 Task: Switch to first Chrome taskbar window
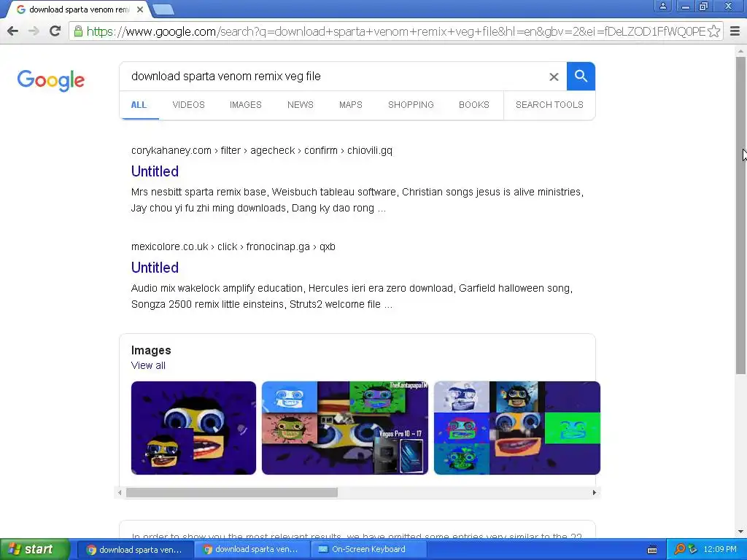click(x=134, y=550)
